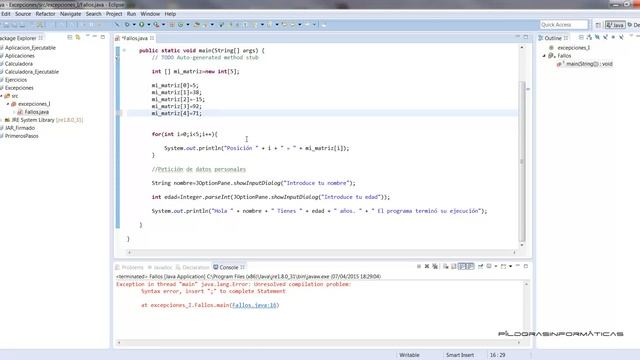640x360 pixels.
Task: Maximize the Package Explorer view
Action: click(102, 37)
